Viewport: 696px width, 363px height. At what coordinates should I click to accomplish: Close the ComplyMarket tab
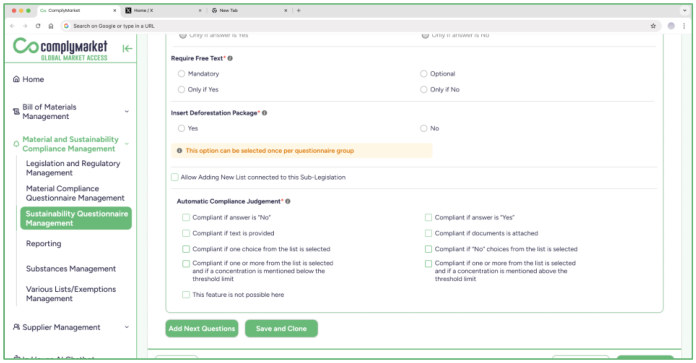[115, 10]
